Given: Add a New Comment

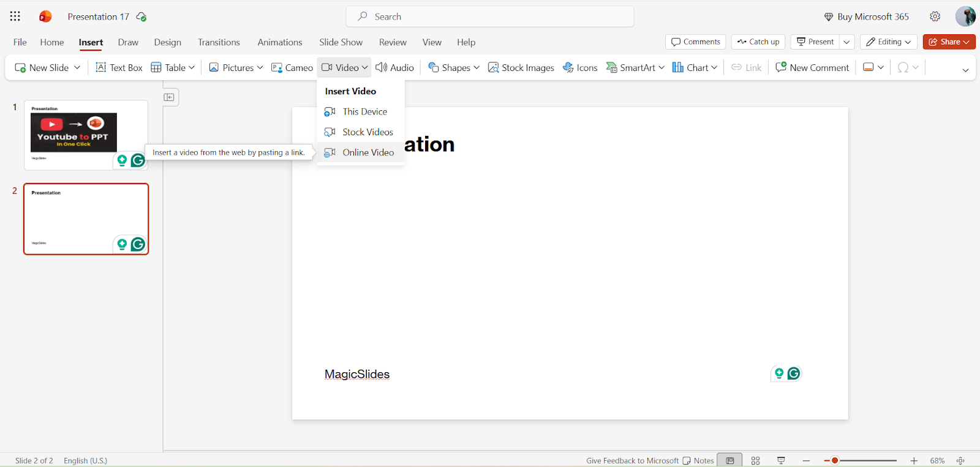Looking at the screenshot, I should coord(812,67).
